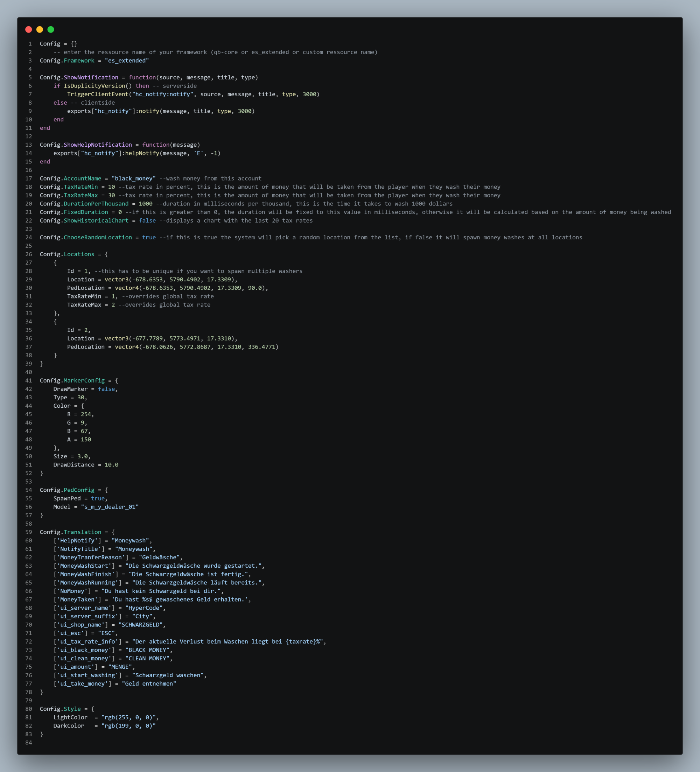
Task: Click ShowHistoricalChart false value
Action: pos(147,220)
